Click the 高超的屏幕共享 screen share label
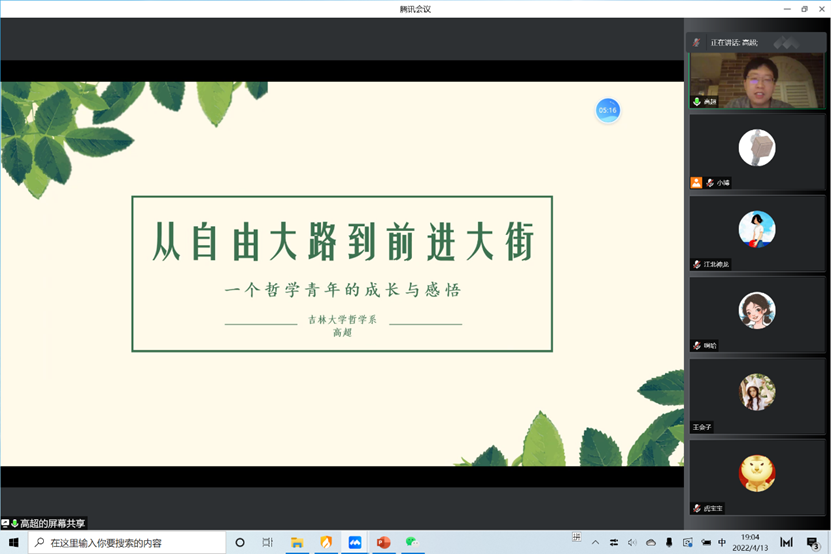This screenshot has height=554, width=831. point(52,523)
